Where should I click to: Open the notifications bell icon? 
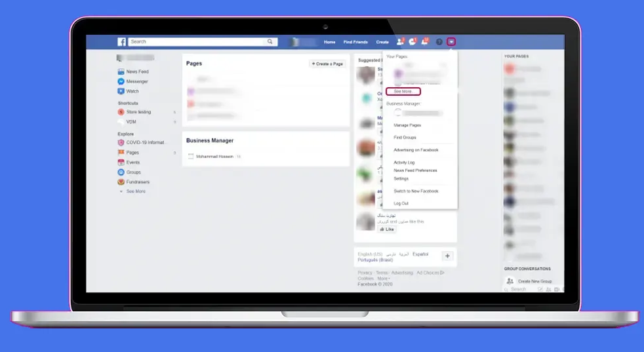tap(425, 41)
